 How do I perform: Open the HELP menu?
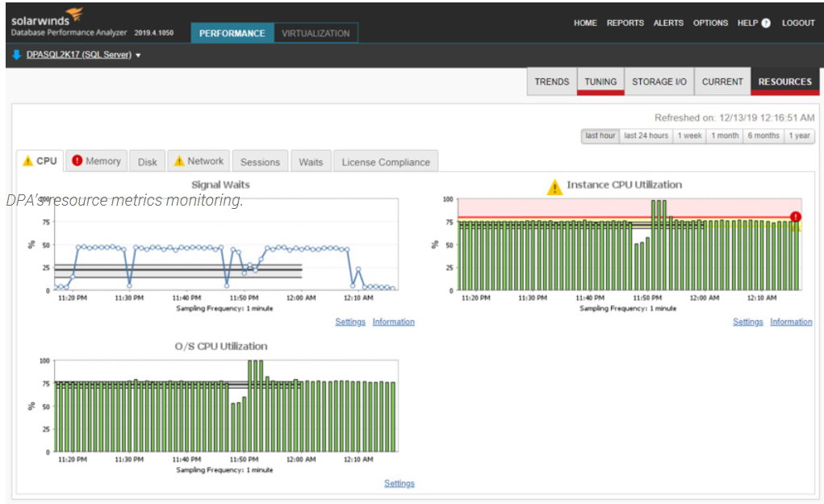point(747,23)
